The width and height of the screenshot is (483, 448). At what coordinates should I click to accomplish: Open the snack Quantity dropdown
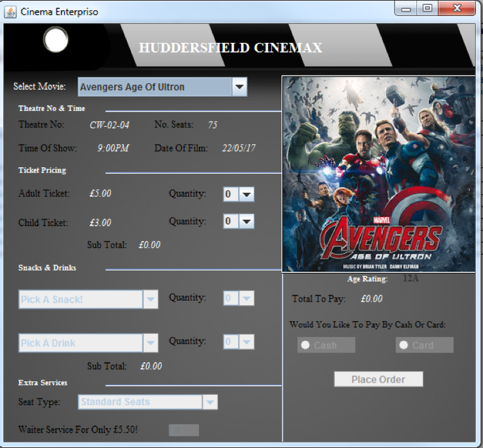[239, 298]
